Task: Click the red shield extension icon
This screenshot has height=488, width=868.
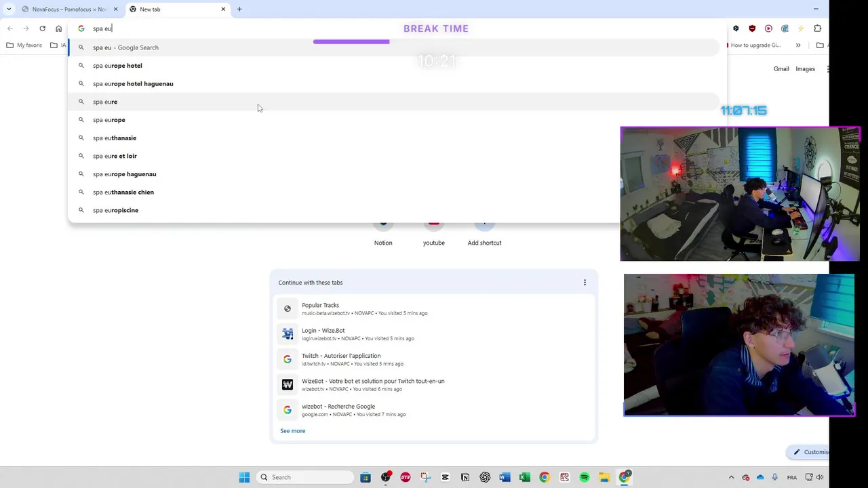Action: click(x=752, y=28)
